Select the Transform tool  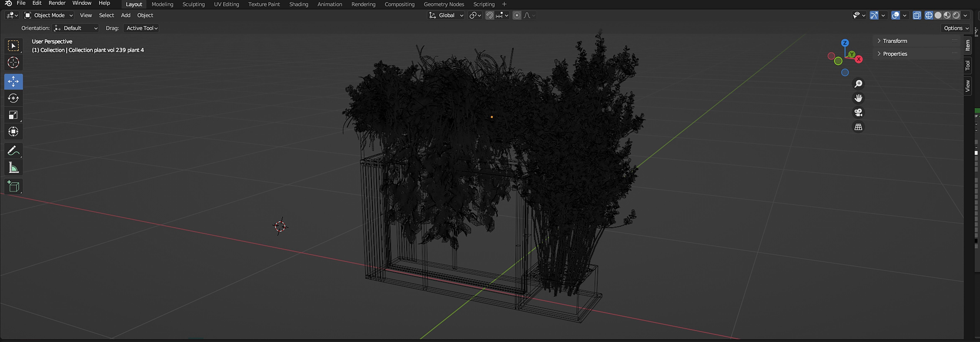(13, 132)
